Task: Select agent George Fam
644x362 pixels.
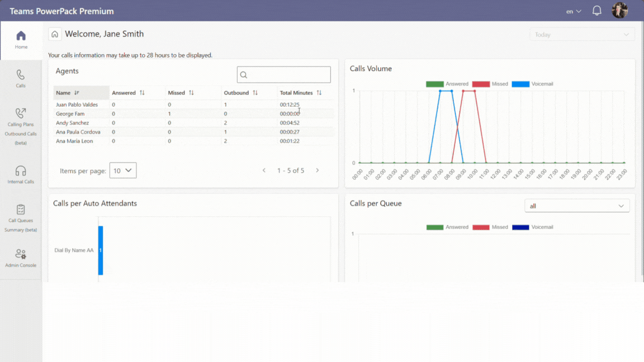Action: [70, 114]
